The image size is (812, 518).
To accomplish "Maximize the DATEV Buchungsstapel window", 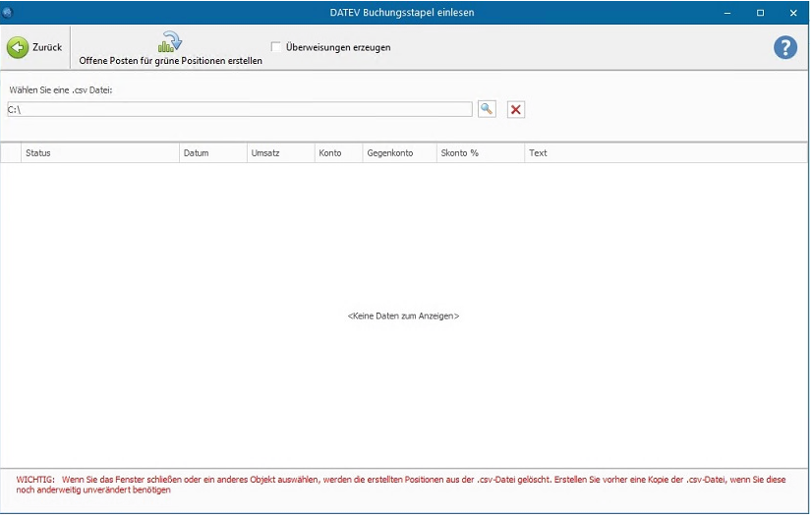I will click(x=760, y=13).
